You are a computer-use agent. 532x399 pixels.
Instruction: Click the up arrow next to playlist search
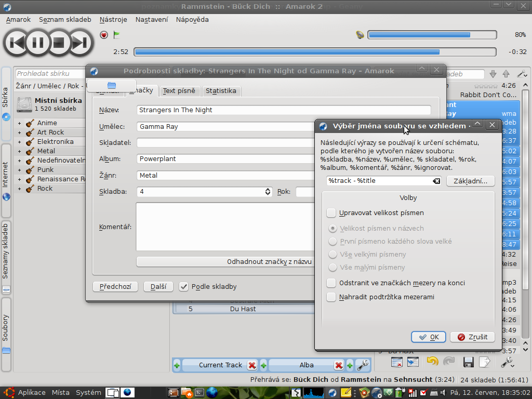tap(506, 74)
